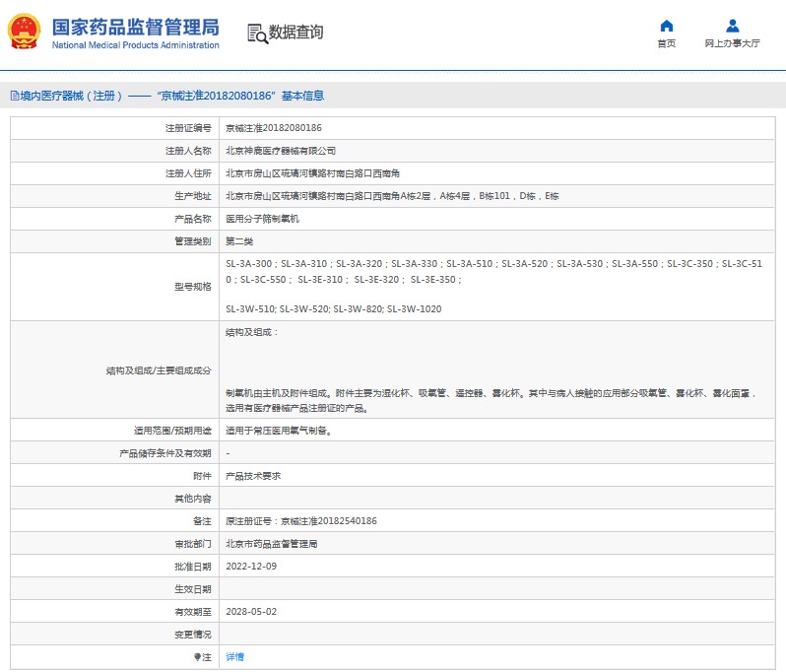Screen dimensions: 786x672
Task: Click the 境内医疗器械(注册) breadcrumb text
Action: 72,96
